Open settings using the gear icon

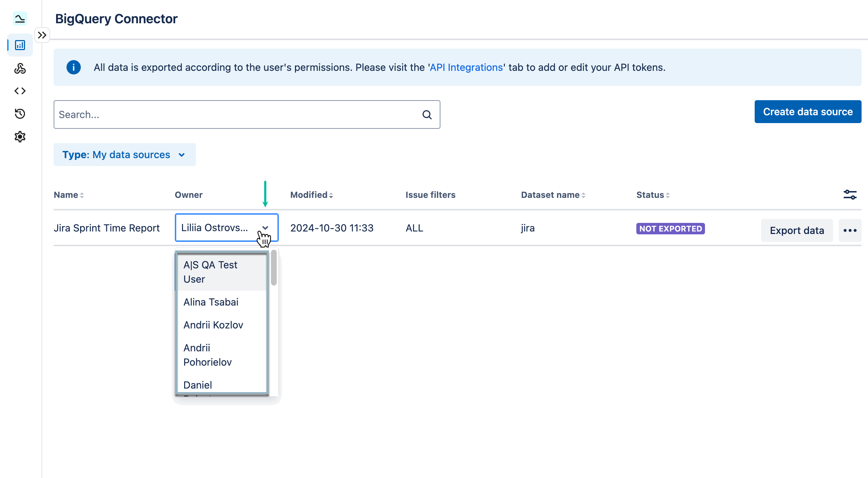click(x=20, y=136)
